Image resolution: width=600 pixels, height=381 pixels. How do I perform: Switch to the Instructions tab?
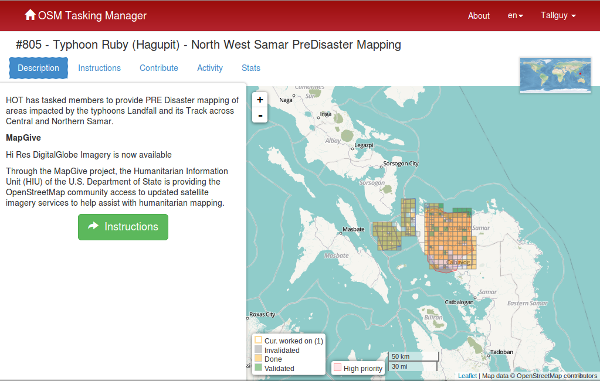[x=99, y=68]
